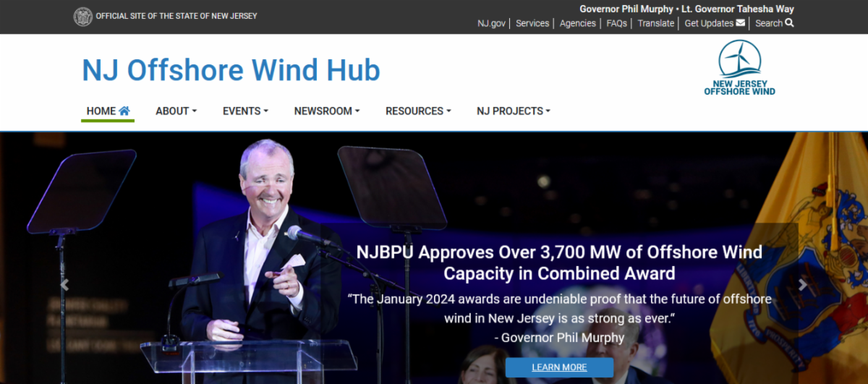The height and width of the screenshot is (384, 868).
Task: Open the Translate link
Action: coord(656,23)
